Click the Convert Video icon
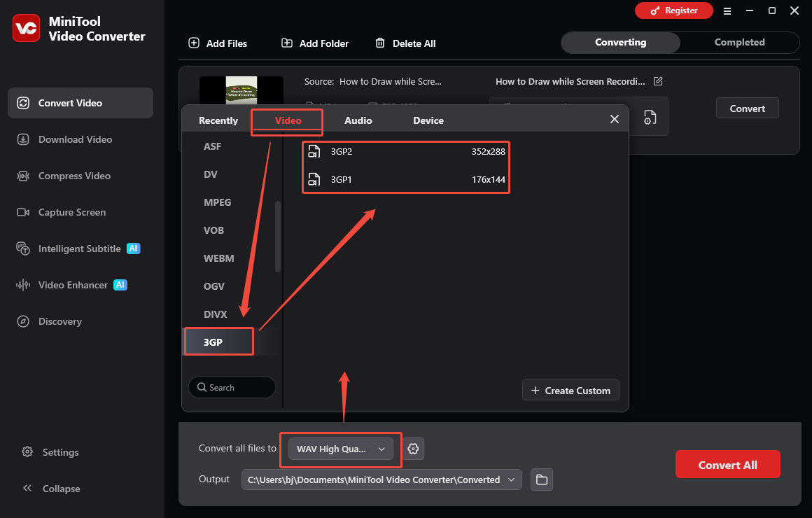 (23, 103)
